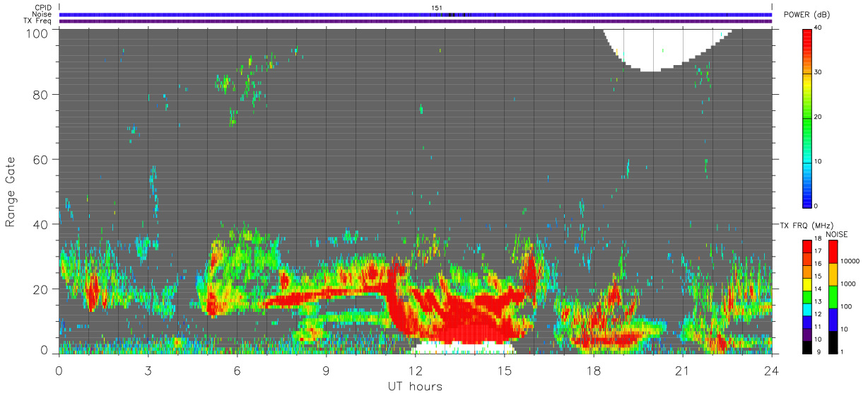Click the TX FRQ color bar
868x401 pixels.
pos(807,296)
